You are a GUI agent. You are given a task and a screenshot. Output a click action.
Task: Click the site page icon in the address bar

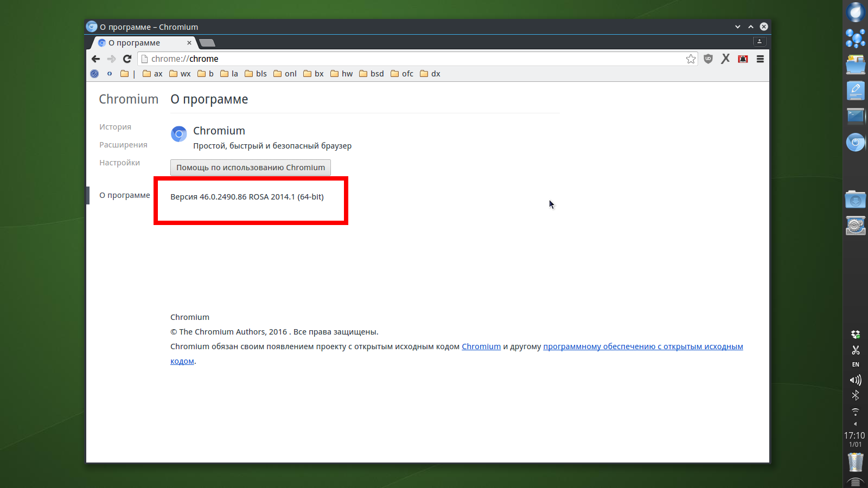pos(145,59)
